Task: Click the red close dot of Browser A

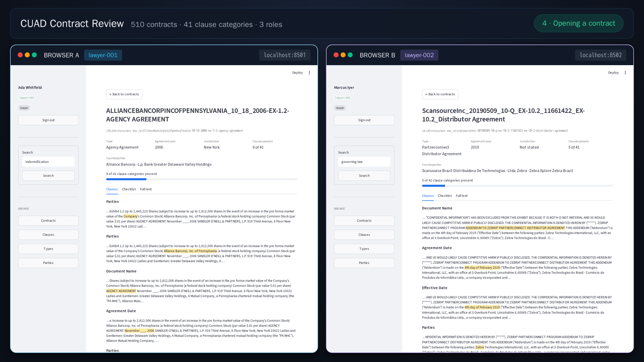Action: (x=20, y=55)
